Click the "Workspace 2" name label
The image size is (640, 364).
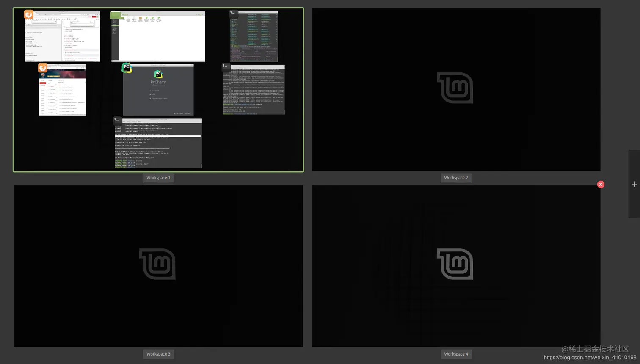point(456,178)
